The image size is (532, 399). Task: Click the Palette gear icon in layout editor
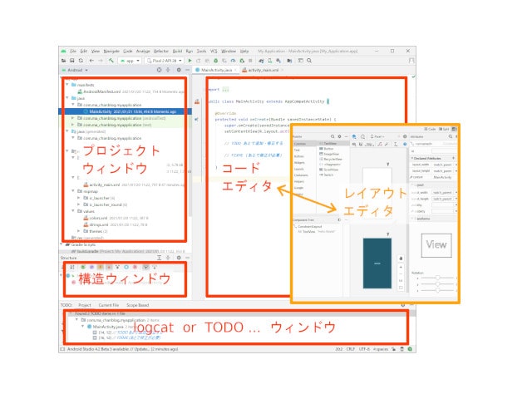click(339, 136)
